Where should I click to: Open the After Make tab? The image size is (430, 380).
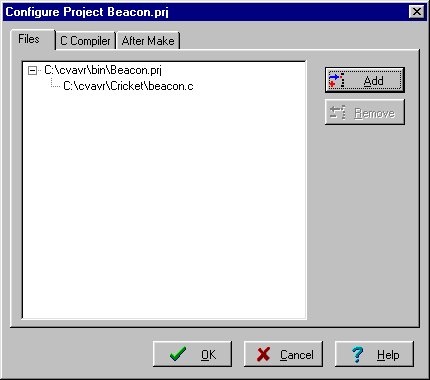pos(148,41)
